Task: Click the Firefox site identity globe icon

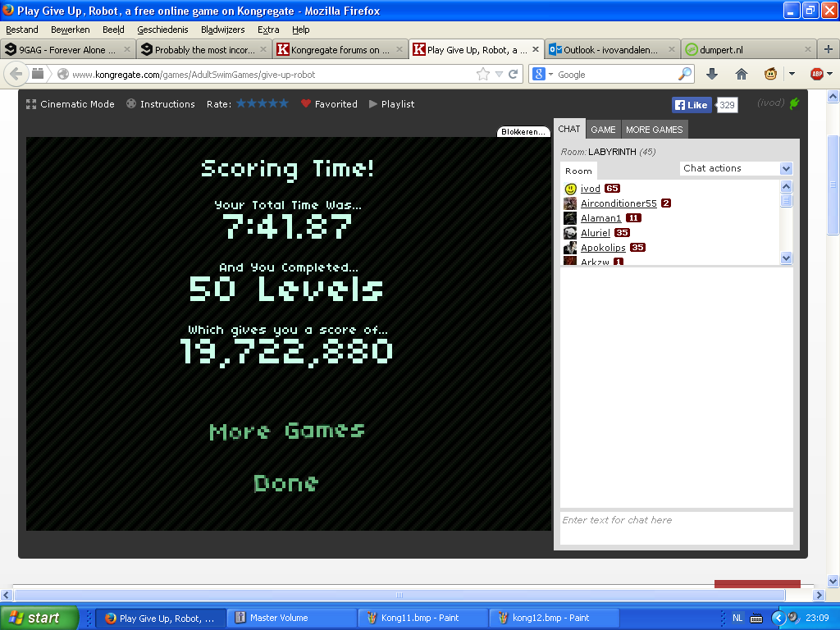Action: [x=63, y=74]
